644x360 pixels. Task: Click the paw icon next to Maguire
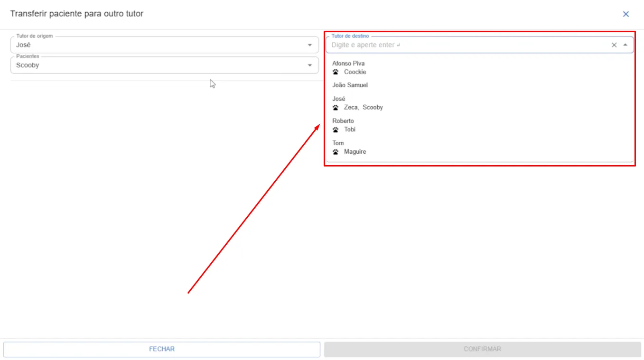click(x=336, y=152)
